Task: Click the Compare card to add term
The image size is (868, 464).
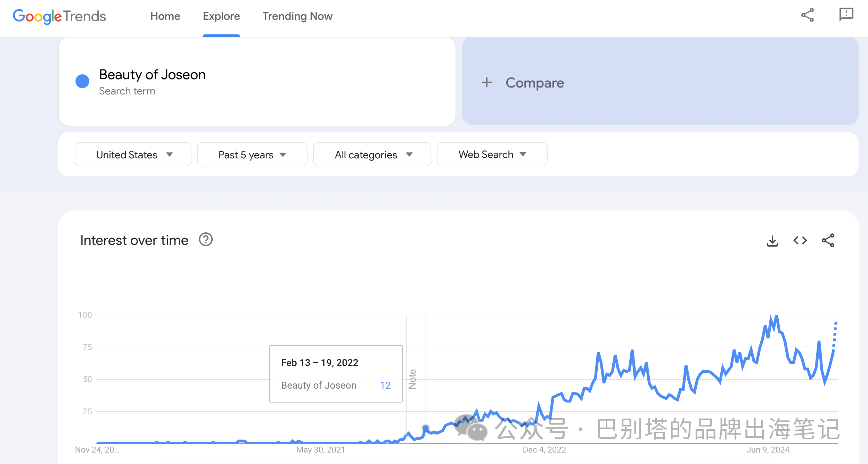Action: click(x=660, y=81)
